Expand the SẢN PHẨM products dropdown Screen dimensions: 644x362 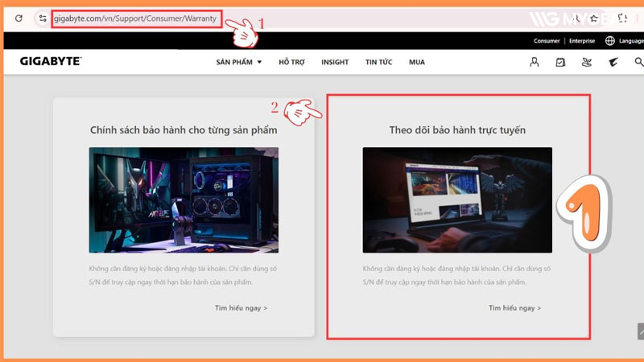(239, 63)
